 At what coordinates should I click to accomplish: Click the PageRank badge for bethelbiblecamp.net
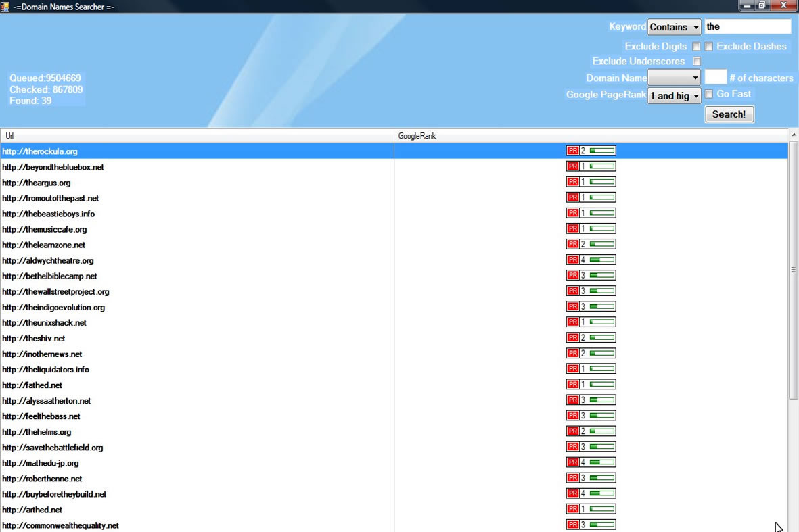591,275
